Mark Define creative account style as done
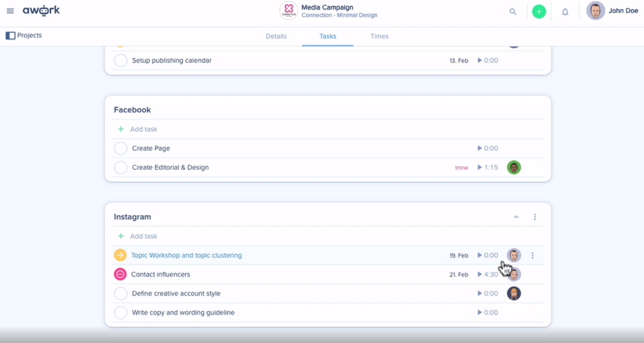 (x=121, y=293)
